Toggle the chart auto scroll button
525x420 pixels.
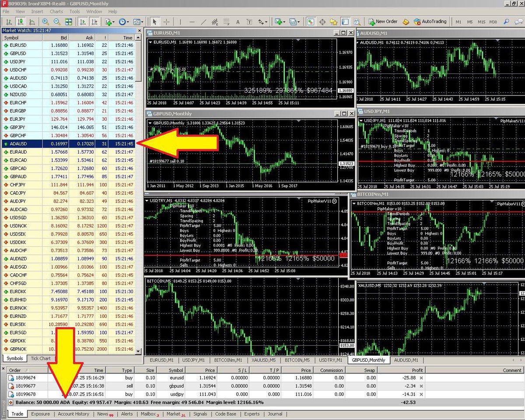[x=82, y=21]
